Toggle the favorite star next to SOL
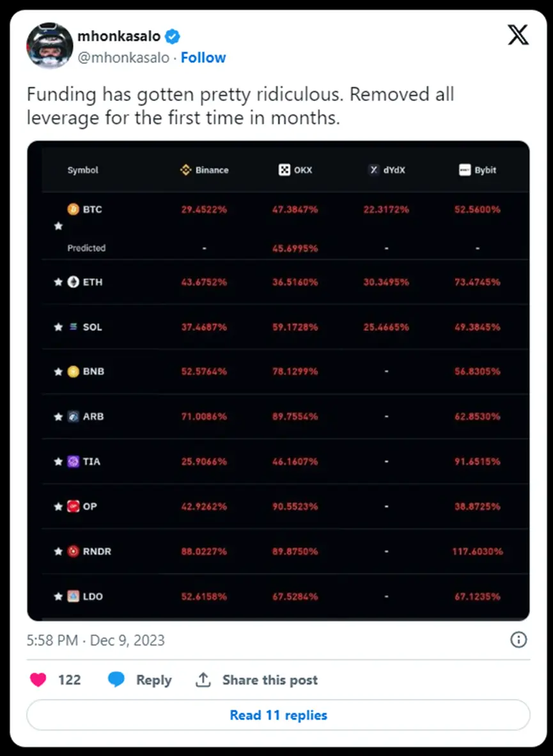Screen dimensions: 553x756 coord(58,327)
